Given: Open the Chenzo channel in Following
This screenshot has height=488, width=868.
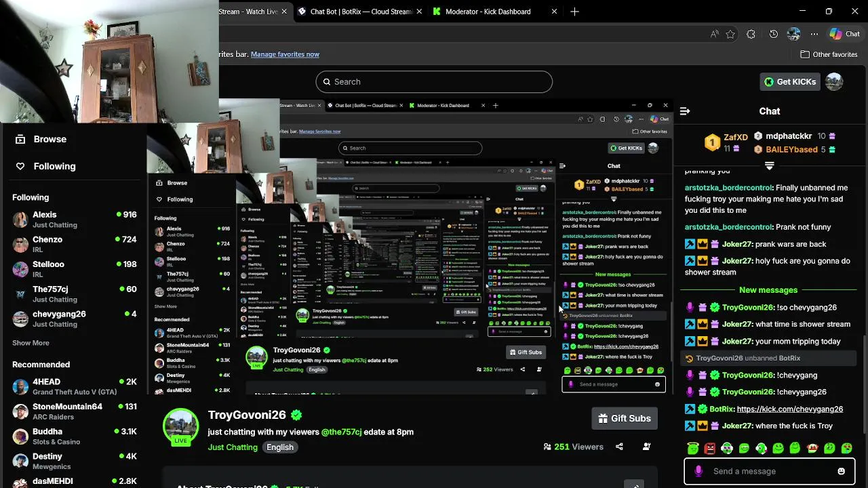Looking at the screenshot, I should click(x=75, y=244).
